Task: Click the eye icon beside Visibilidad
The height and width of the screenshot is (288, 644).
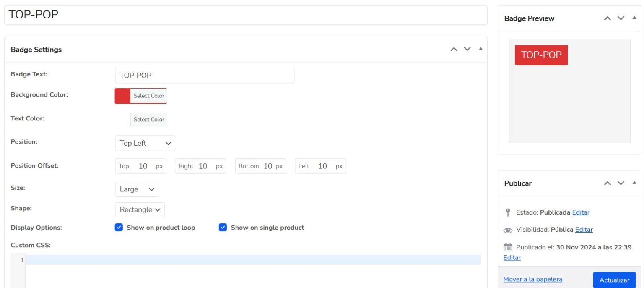Action: [507, 230]
